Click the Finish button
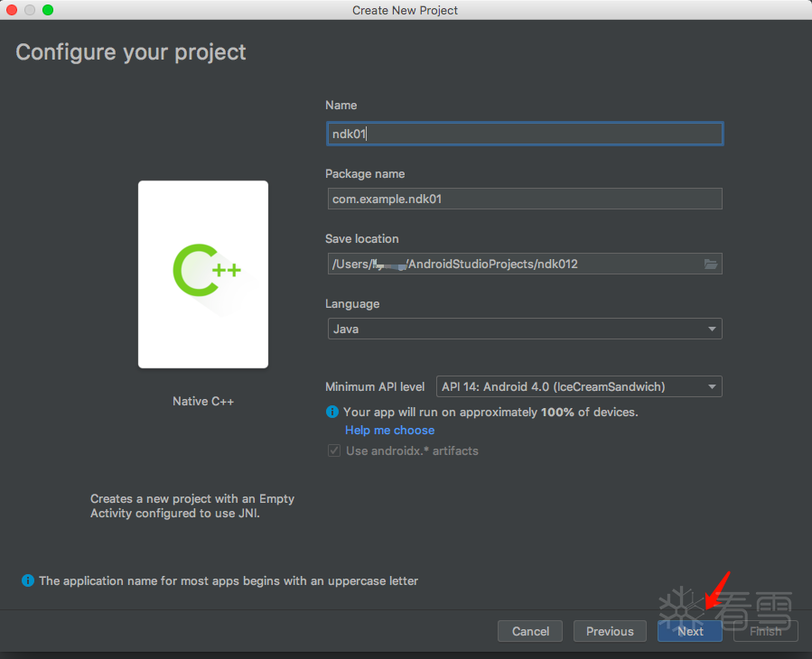Viewport: 812px width, 659px height. [765, 631]
